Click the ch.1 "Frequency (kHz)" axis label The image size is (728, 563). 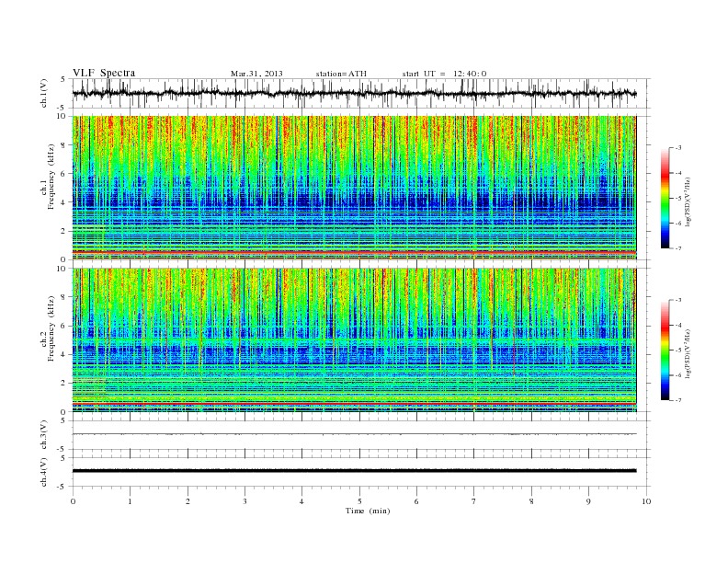(x=51, y=177)
